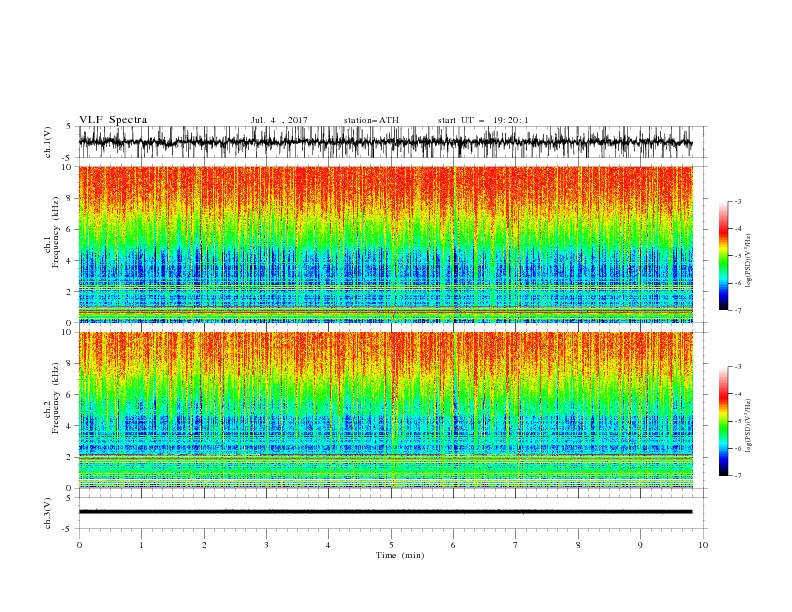Click the time axis tick label "6"
The image size is (792, 612).
pos(453,545)
